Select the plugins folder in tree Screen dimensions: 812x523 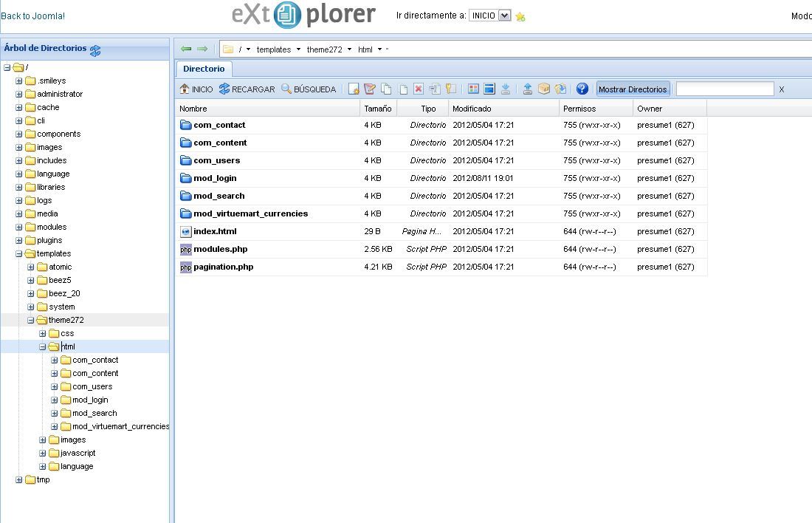49,241
